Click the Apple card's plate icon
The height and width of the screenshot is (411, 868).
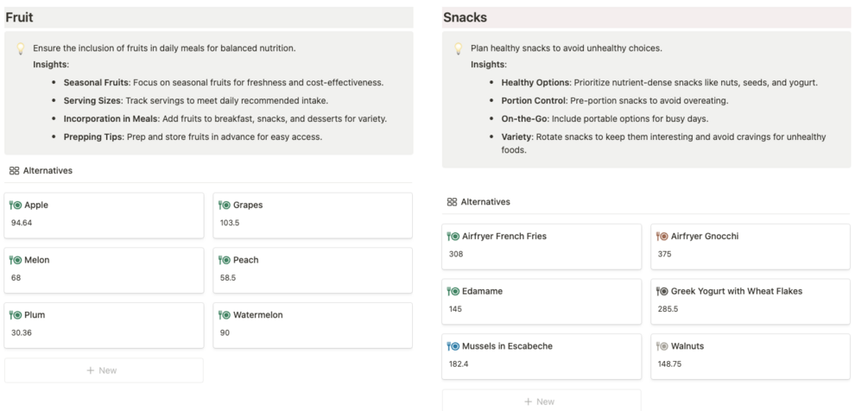[x=16, y=205]
